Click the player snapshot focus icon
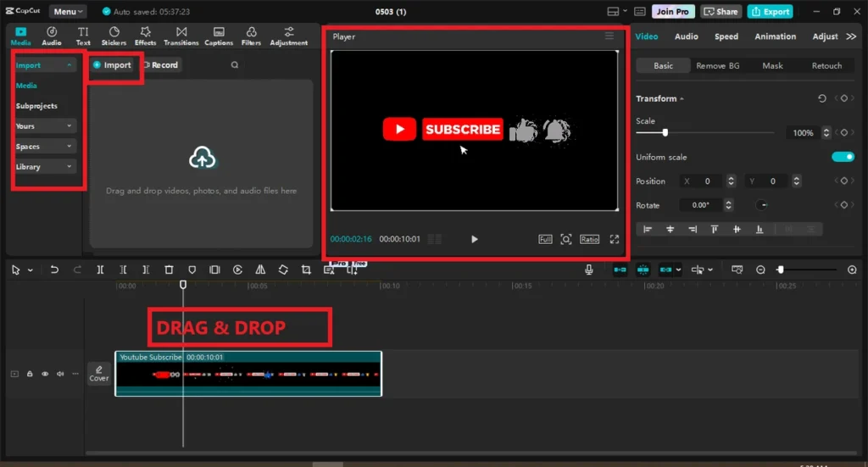Image resolution: width=868 pixels, height=467 pixels. (565, 239)
